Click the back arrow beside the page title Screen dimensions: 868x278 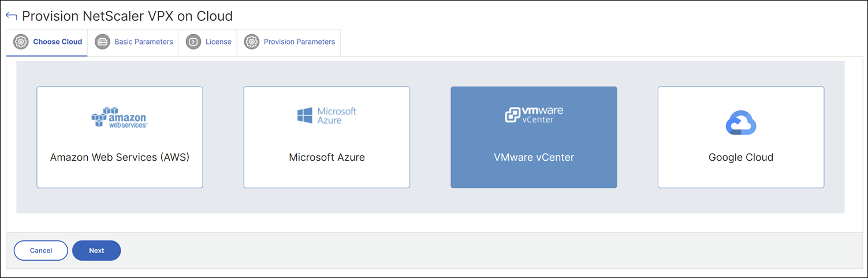[x=11, y=16]
